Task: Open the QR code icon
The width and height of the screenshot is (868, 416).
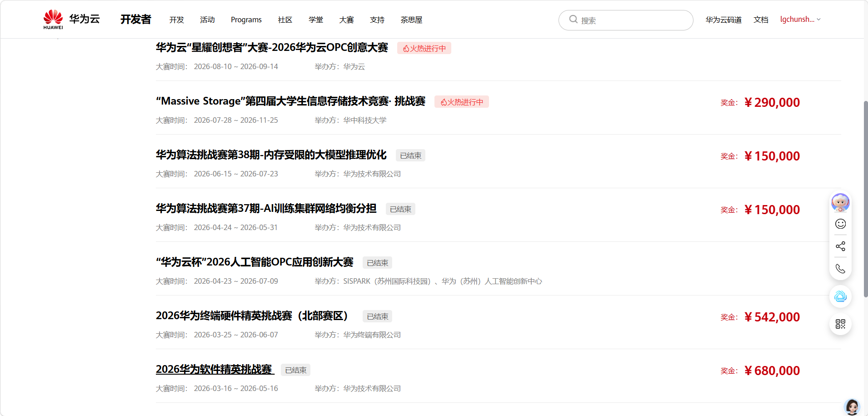Action: click(x=840, y=324)
